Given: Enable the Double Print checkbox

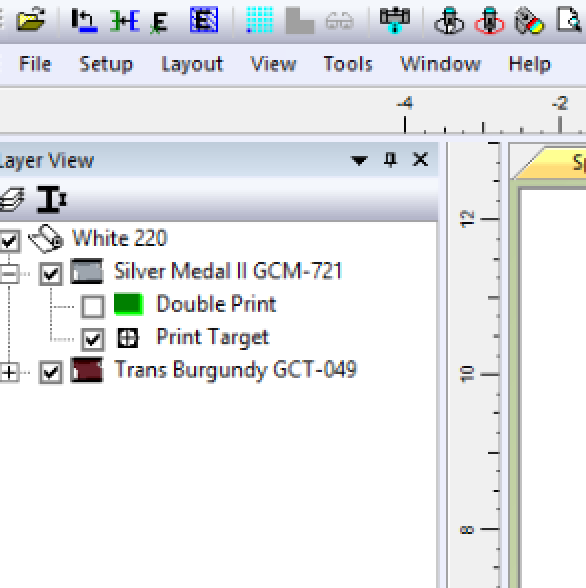Looking at the screenshot, I should pos(93,306).
